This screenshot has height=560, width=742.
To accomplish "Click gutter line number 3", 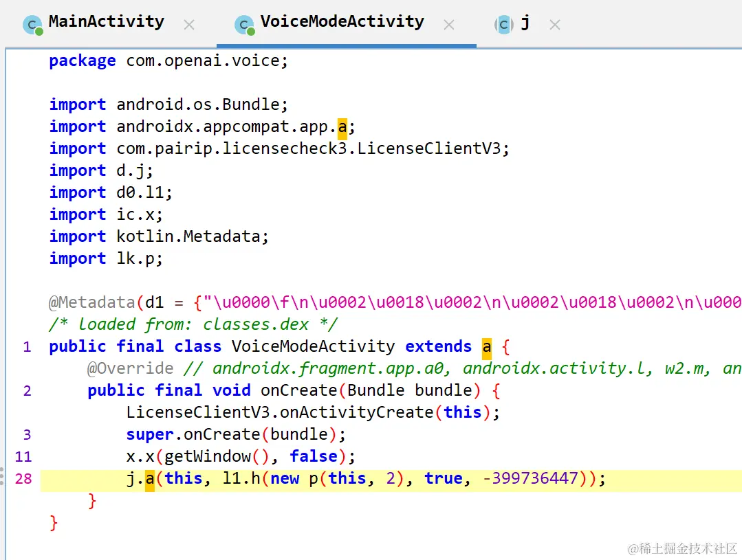I will click(x=27, y=435).
